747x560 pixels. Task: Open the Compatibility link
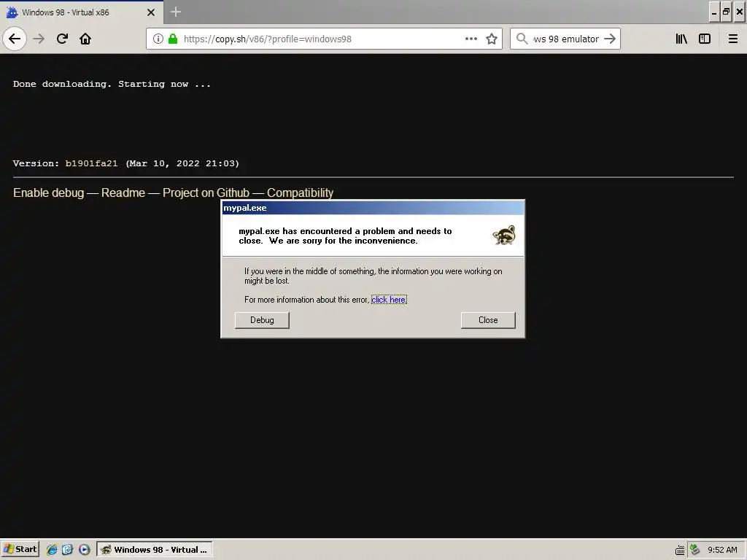(300, 192)
